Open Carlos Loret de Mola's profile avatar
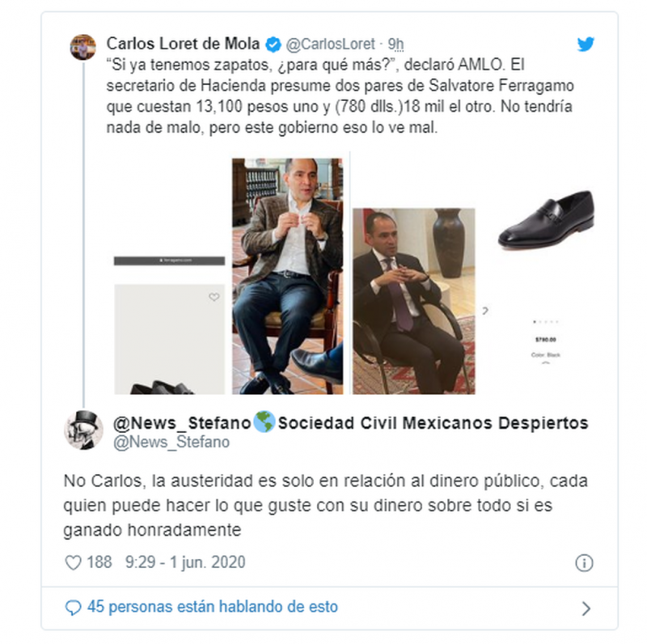The width and height of the screenshot is (647, 644). tap(83, 47)
